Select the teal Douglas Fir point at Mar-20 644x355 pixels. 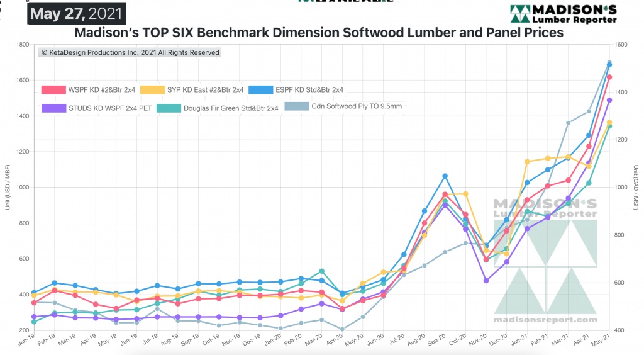pos(321,271)
